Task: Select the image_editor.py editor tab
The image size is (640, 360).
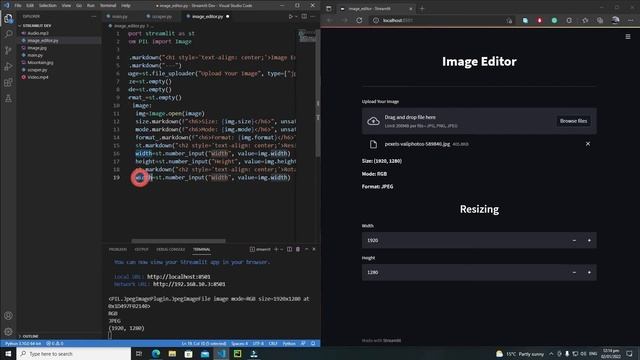Action: tap(207, 16)
